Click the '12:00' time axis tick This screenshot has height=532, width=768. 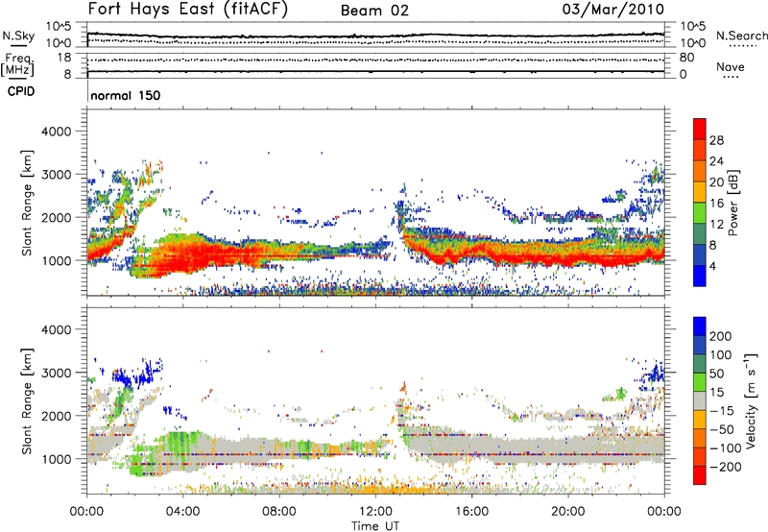tap(375, 512)
